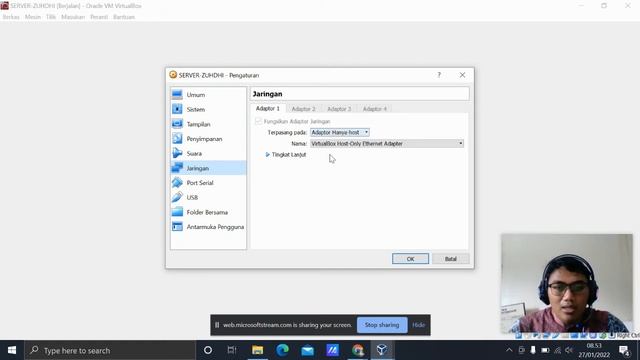
Task: Toggle Fungsikan Adaptor Jaringan checkbox
Action: [x=258, y=121]
